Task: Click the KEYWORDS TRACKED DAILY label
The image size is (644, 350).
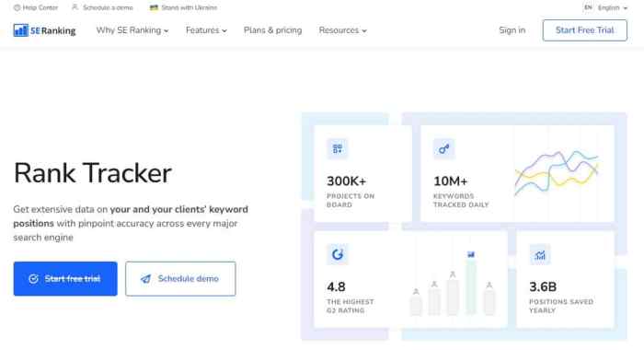Action: [x=461, y=200]
